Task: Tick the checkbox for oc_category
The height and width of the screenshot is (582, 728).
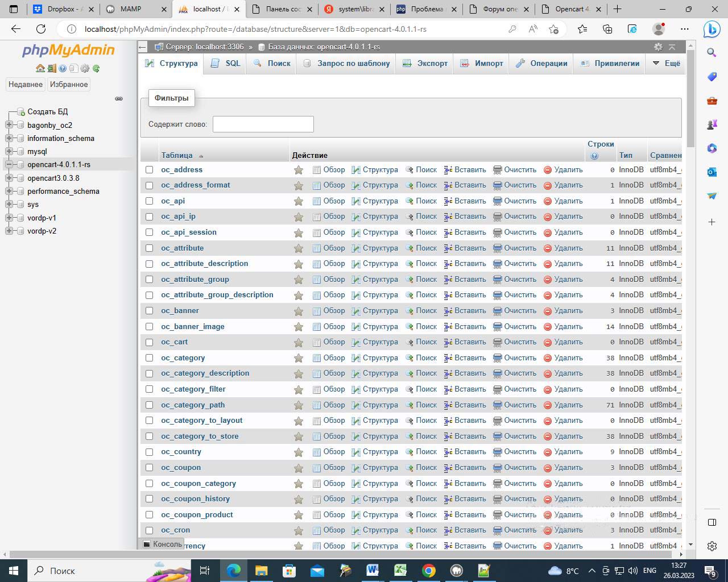Action: (x=149, y=358)
